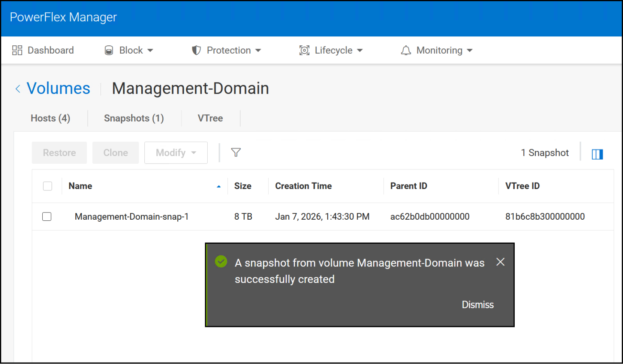The image size is (623, 364).
Task: Click the PowerFlex Manager title
Action: (63, 17)
